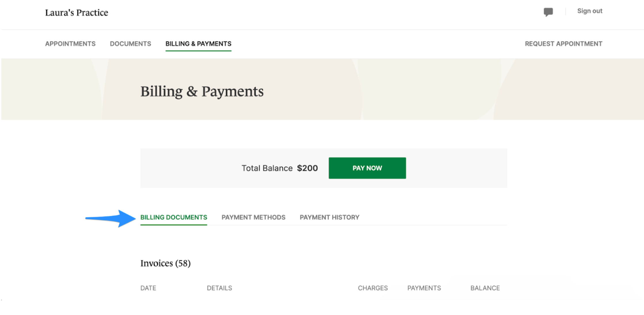Viewport: 644px width, 315px height.
Task: Select the Billing Documents sub-tab
Action: tap(174, 217)
